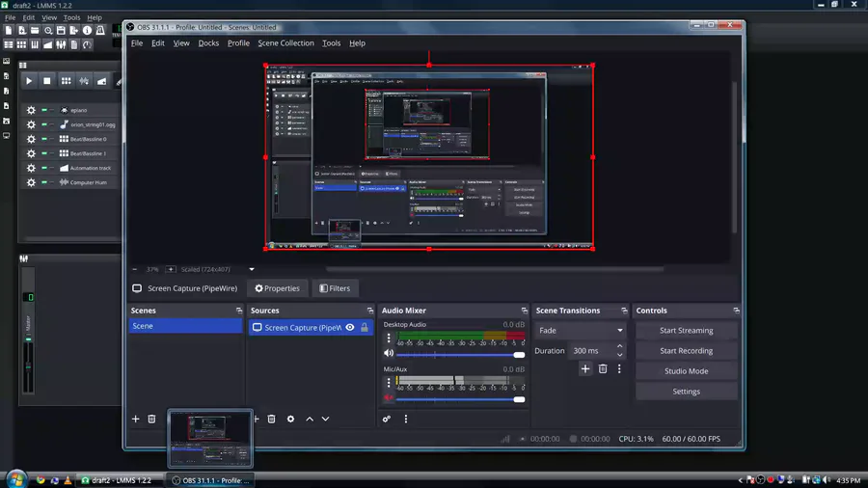Show the LMMS Project Notes

click(x=73, y=44)
